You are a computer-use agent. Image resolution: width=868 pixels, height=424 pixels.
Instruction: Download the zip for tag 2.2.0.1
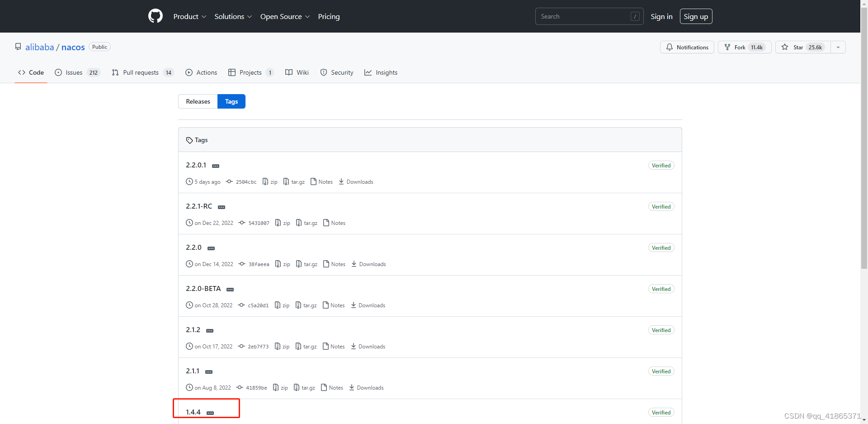coord(270,182)
